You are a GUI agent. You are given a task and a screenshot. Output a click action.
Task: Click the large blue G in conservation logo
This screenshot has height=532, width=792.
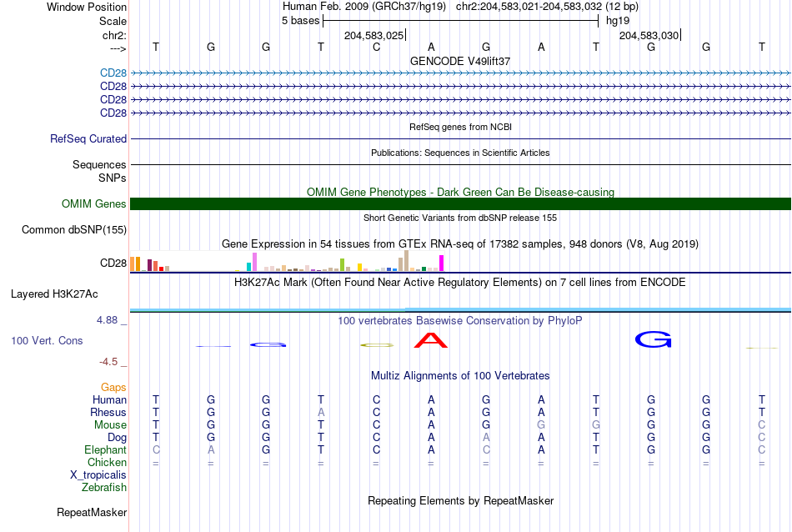click(x=653, y=339)
